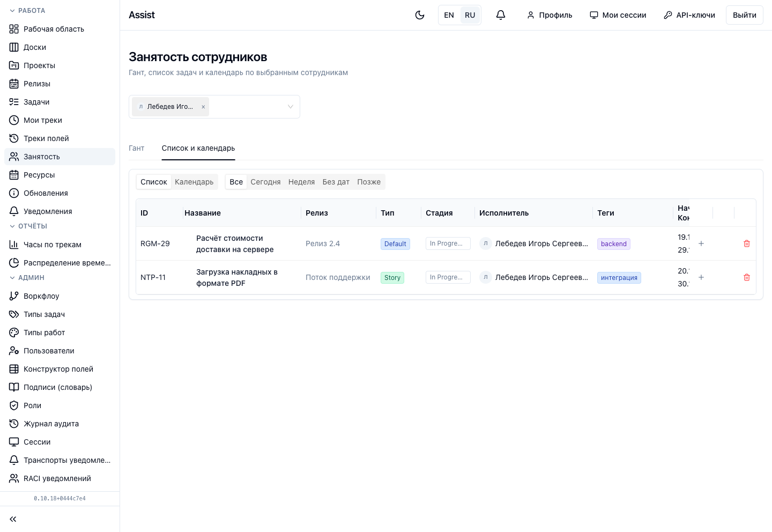Open Доски in sidebar
Image resolution: width=772 pixels, height=532 pixels.
(x=60, y=47)
